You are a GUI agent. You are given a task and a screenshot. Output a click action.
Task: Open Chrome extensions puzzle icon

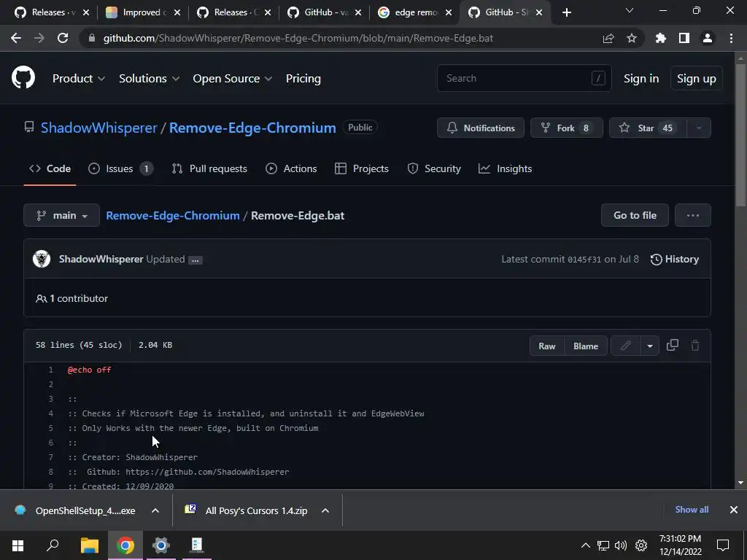pos(661,38)
